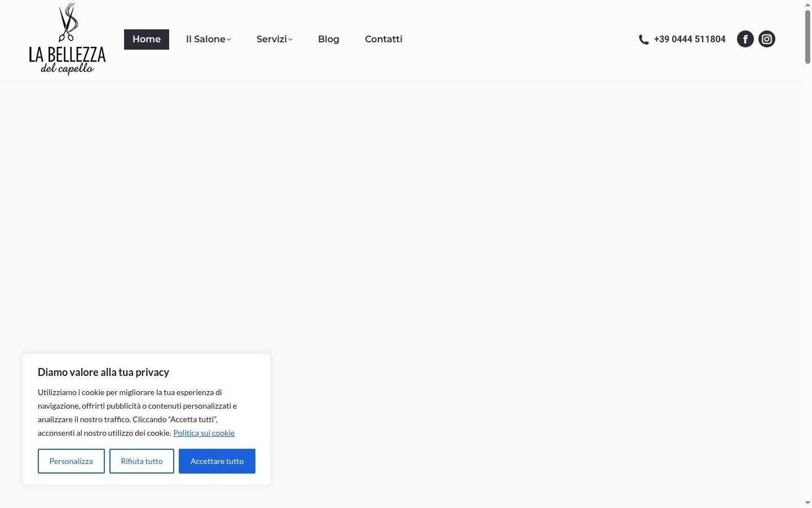The width and height of the screenshot is (812, 508).
Task: Accept cookies with Accettare tutto
Action: (x=217, y=461)
